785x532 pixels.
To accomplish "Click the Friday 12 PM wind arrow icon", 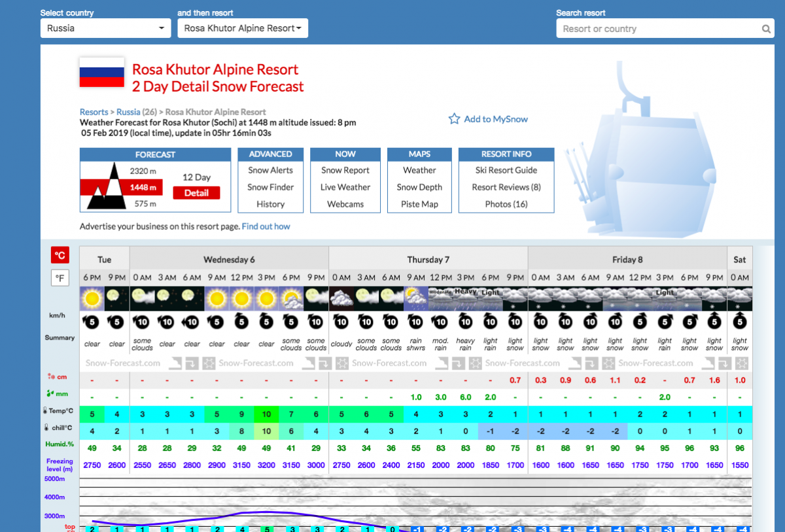I will tap(640, 321).
